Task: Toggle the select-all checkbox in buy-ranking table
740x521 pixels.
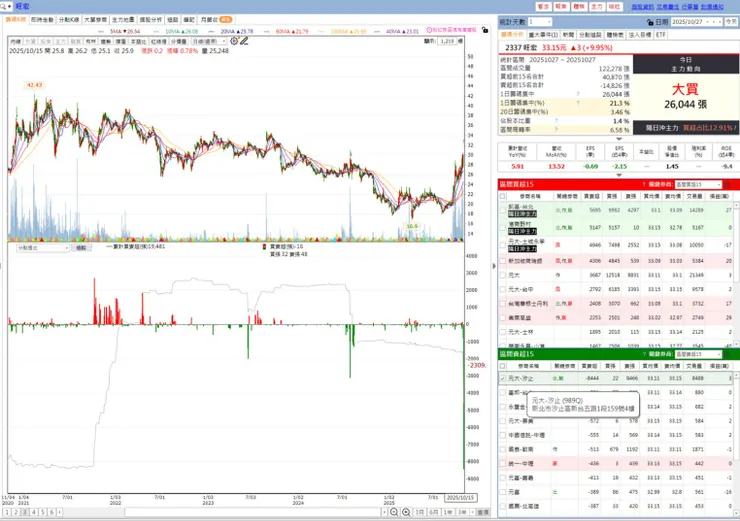Action: pos(503,196)
